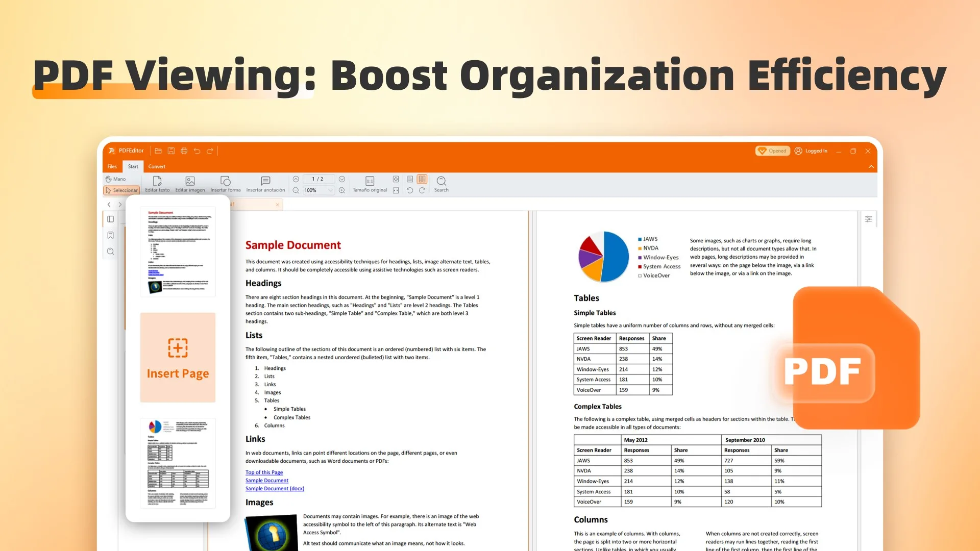This screenshot has width=980, height=551.
Task: Zoom in with the plus magnifier
Action: [x=342, y=190]
